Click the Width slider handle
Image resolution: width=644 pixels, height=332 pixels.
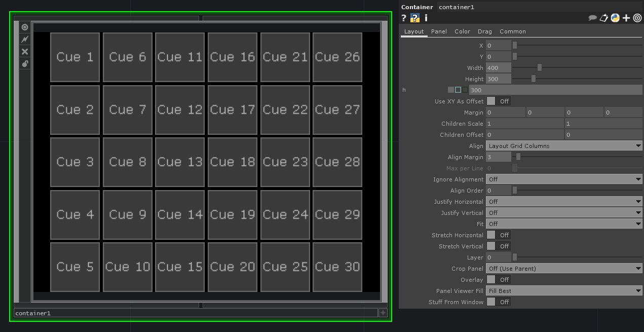pos(539,68)
